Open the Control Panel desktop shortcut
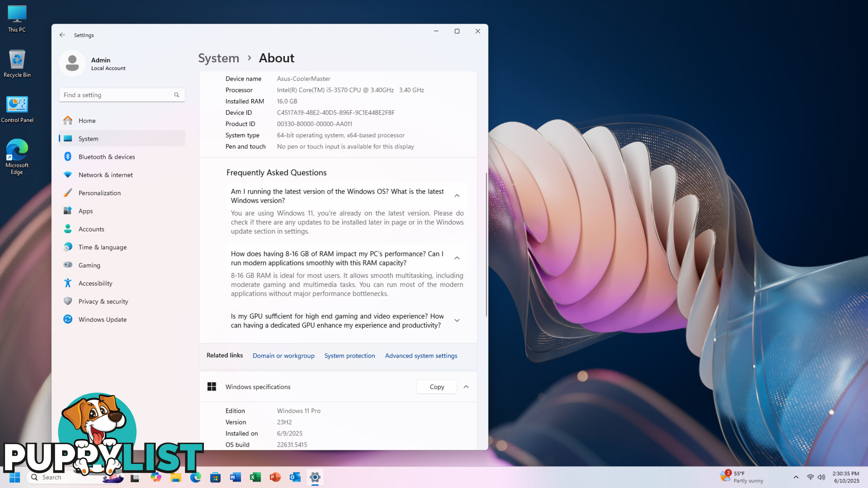The image size is (868, 488). click(17, 109)
